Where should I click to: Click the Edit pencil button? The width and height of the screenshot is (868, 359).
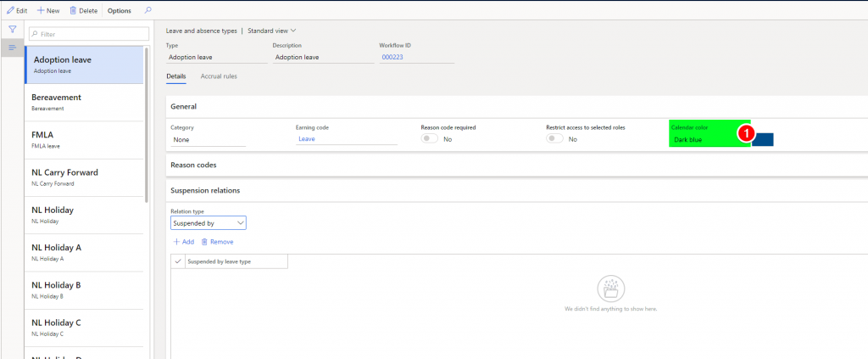point(17,10)
